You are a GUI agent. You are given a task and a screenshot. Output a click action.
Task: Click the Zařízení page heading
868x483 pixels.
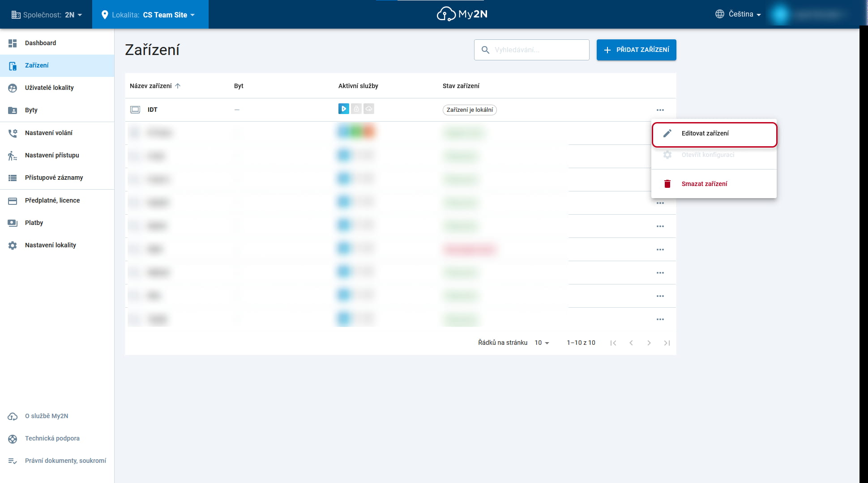pos(152,50)
